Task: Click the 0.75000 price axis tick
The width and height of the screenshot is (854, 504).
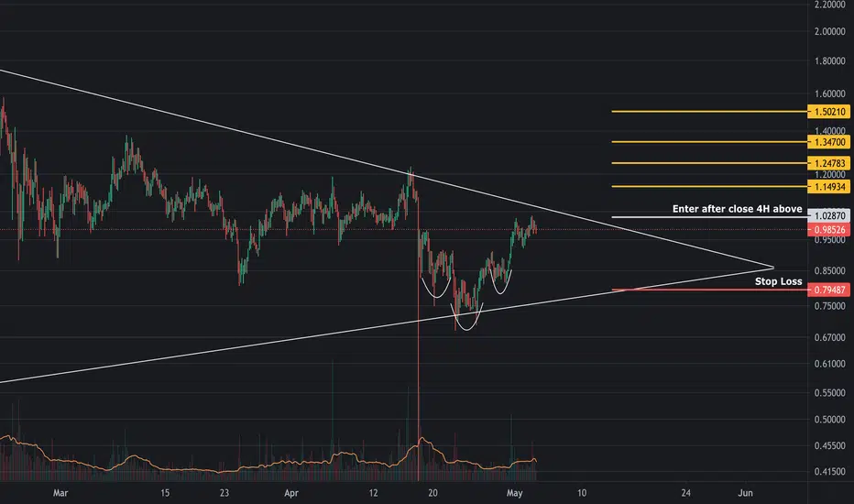Action: pyautogui.click(x=829, y=306)
